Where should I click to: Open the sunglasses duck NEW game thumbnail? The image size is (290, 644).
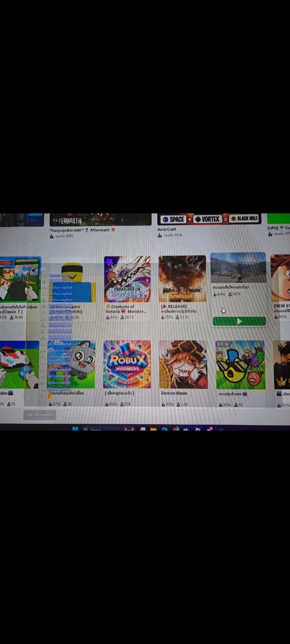240,365
